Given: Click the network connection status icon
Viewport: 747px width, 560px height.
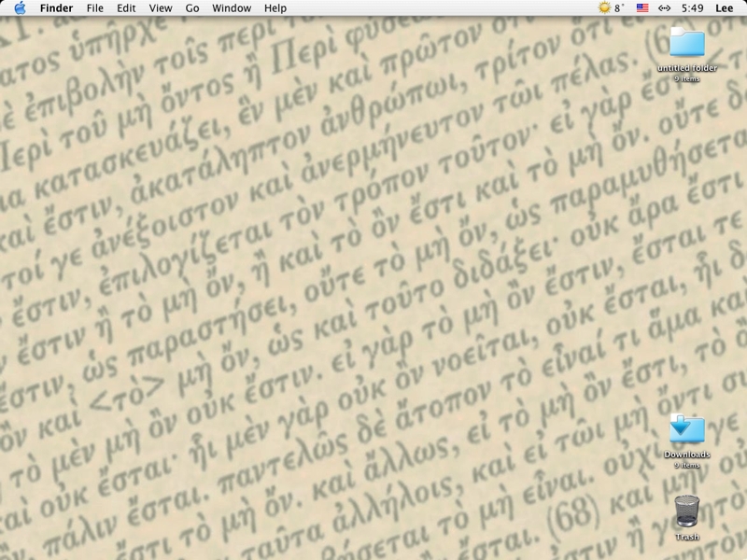Looking at the screenshot, I should [x=665, y=8].
